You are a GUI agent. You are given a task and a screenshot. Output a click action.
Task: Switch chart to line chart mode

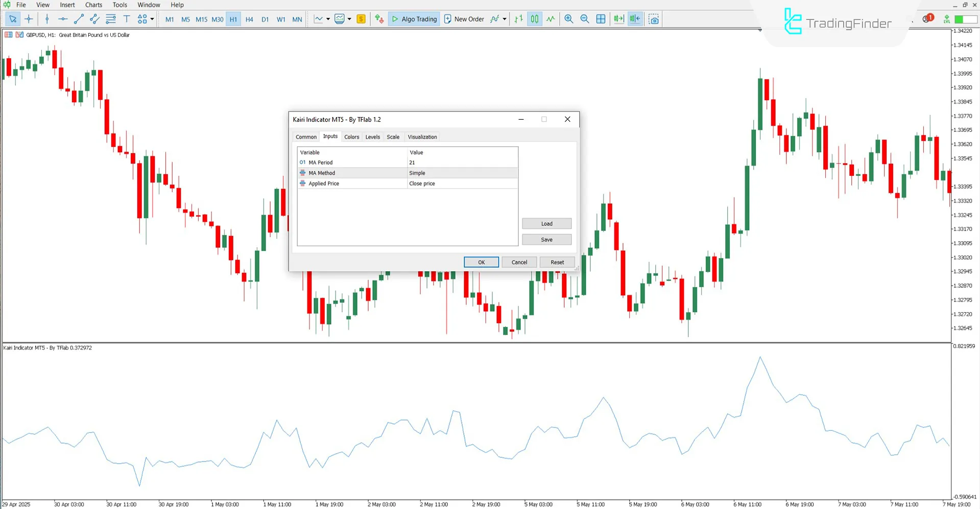click(x=551, y=19)
